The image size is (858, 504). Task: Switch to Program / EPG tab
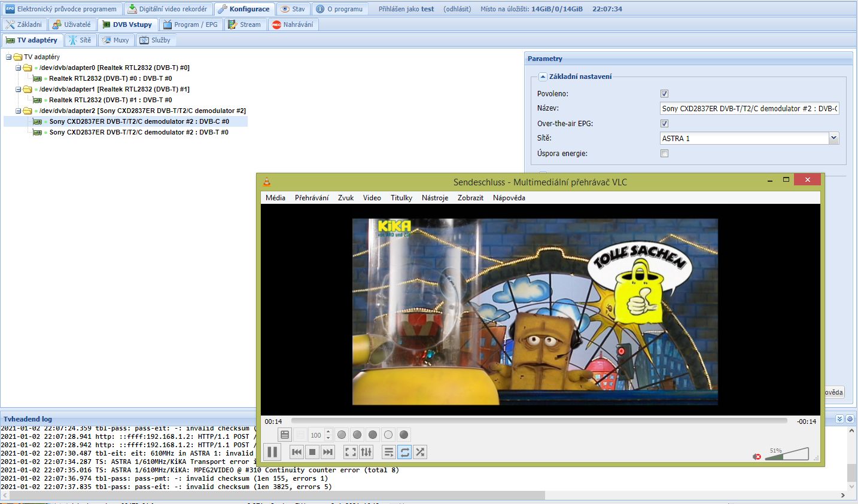coord(190,25)
